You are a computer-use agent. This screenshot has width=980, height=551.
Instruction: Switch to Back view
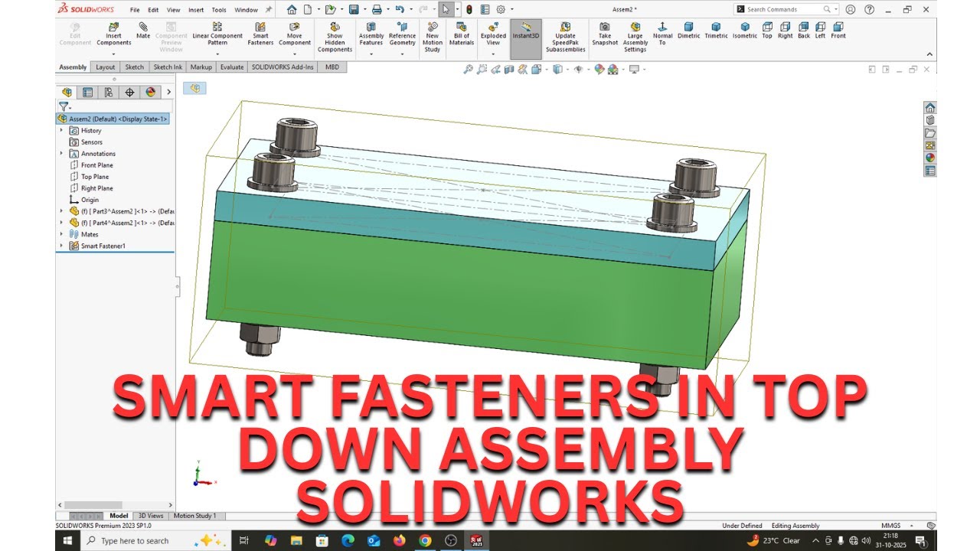[804, 31]
